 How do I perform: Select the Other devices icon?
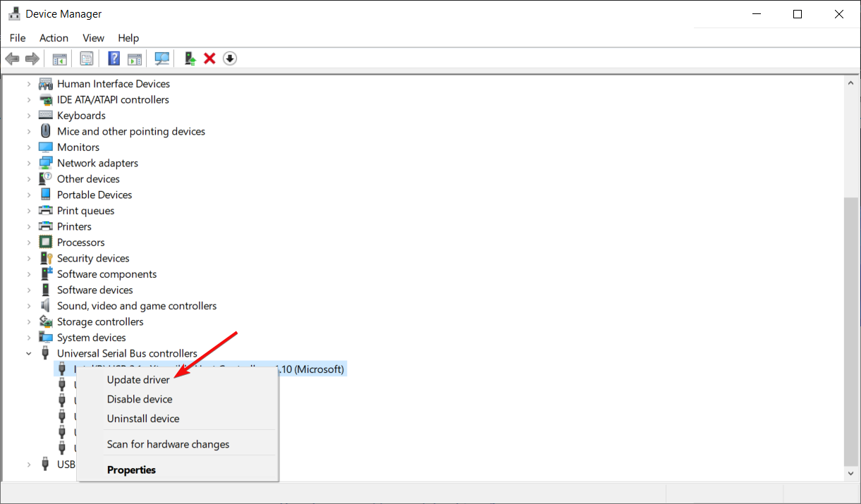tap(46, 179)
